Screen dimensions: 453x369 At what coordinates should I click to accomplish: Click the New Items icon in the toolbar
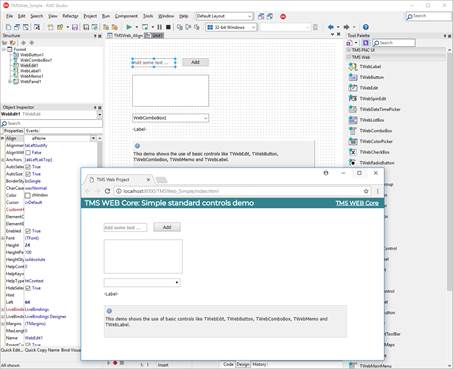9,27
